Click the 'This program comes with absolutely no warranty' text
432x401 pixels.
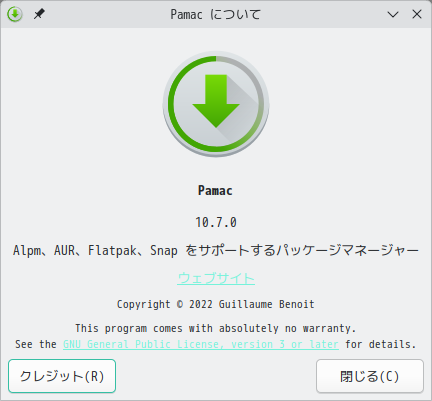[x=216, y=328]
